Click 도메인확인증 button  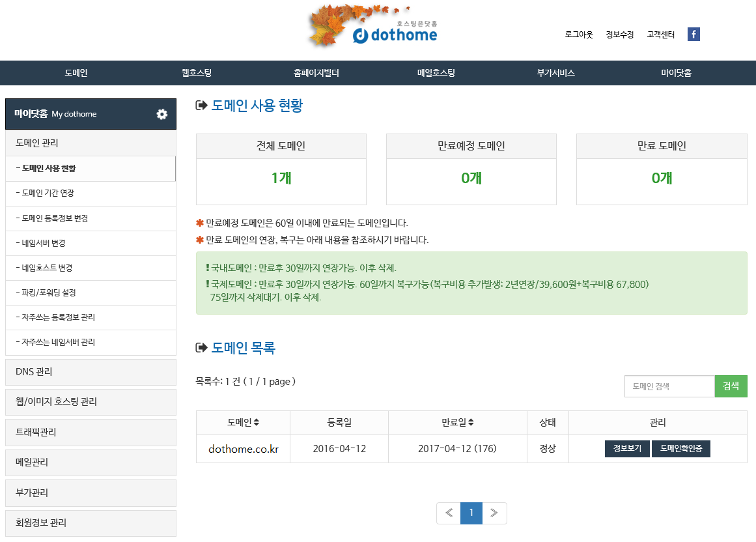[x=680, y=448]
